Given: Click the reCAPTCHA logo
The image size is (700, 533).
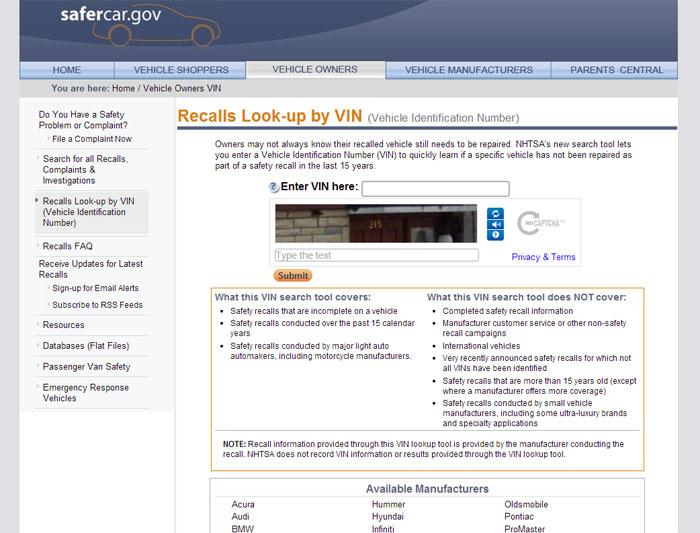Looking at the screenshot, I should point(541,223).
